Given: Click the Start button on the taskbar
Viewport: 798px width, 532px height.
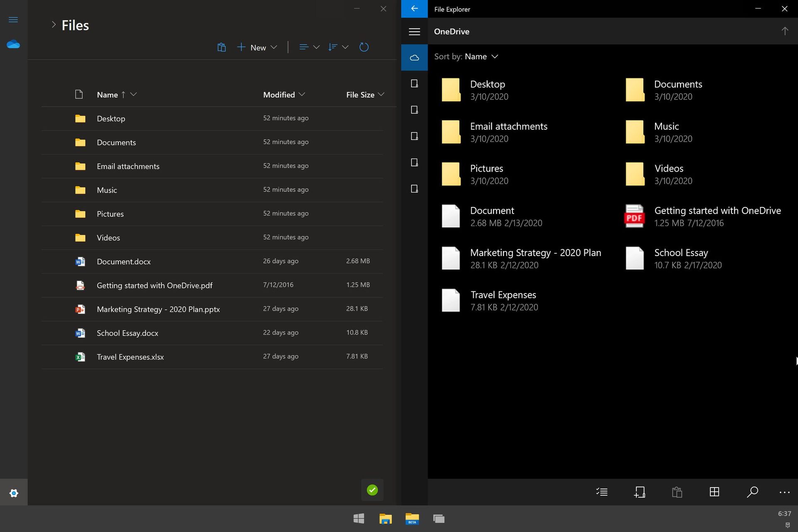Looking at the screenshot, I should point(359,518).
